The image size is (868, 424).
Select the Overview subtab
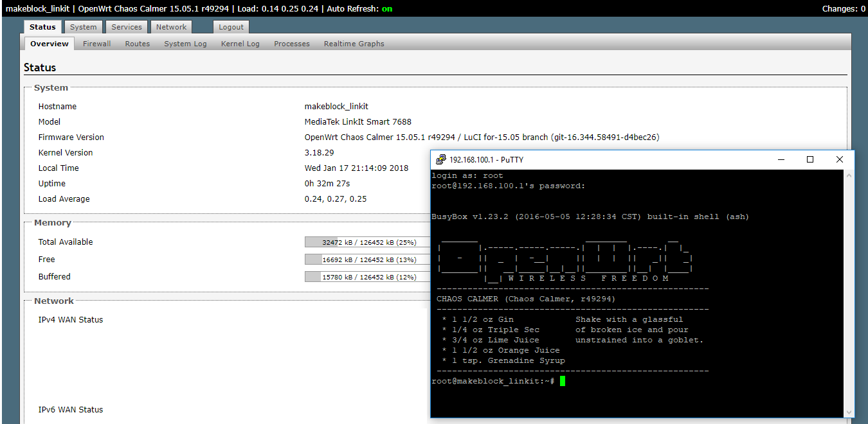(50, 44)
